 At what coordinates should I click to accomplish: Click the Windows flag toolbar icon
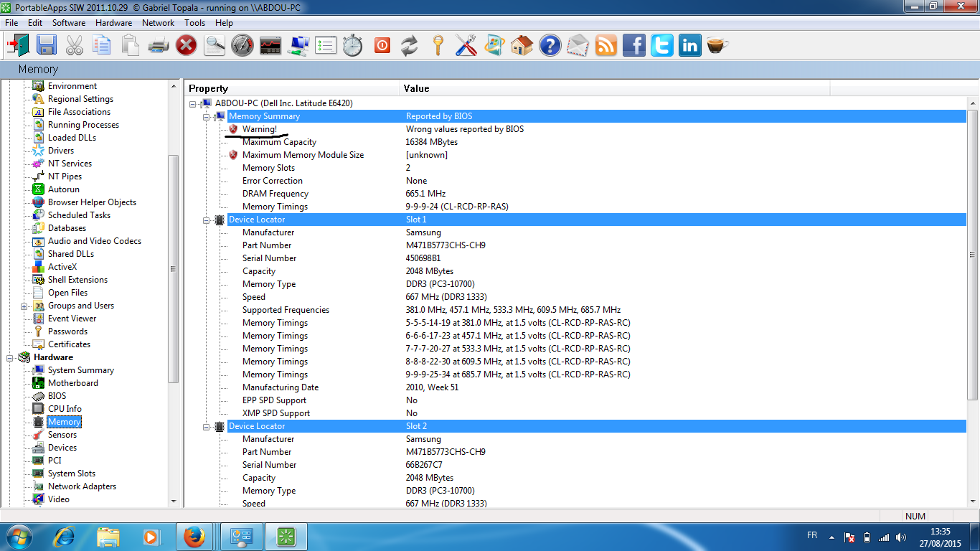click(x=494, y=46)
